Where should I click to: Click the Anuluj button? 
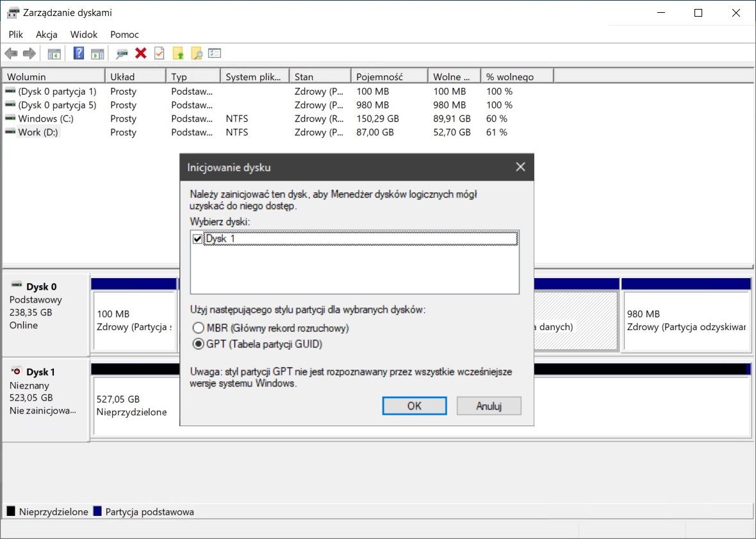click(x=488, y=406)
